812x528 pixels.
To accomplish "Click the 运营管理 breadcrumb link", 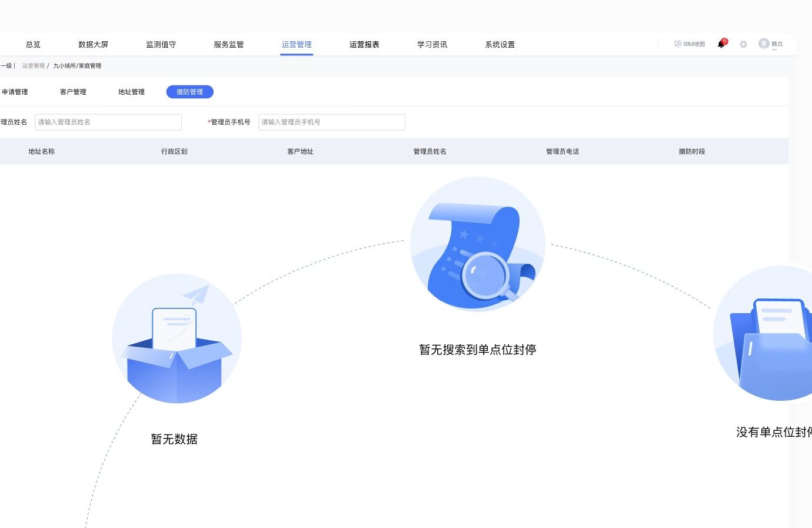I will [34, 66].
